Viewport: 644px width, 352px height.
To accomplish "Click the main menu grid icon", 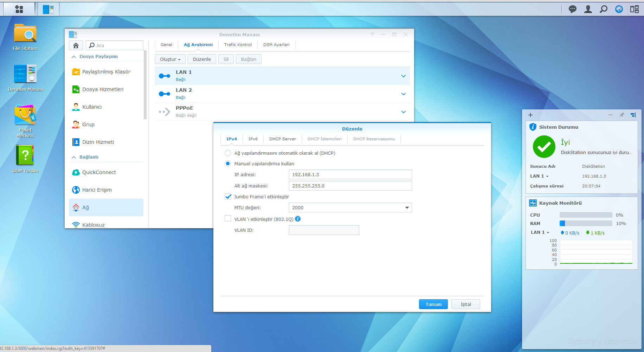I will tap(19, 9).
